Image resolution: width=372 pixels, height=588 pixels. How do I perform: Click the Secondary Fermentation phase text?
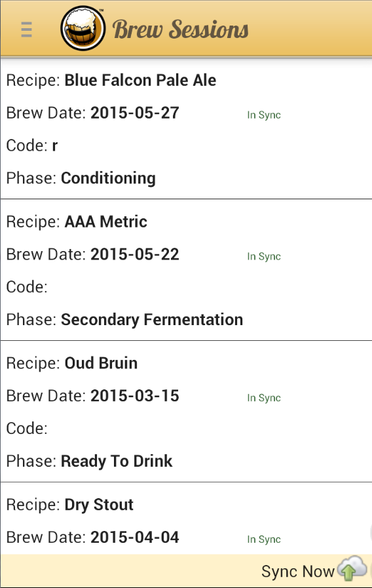click(x=152, y=319)
